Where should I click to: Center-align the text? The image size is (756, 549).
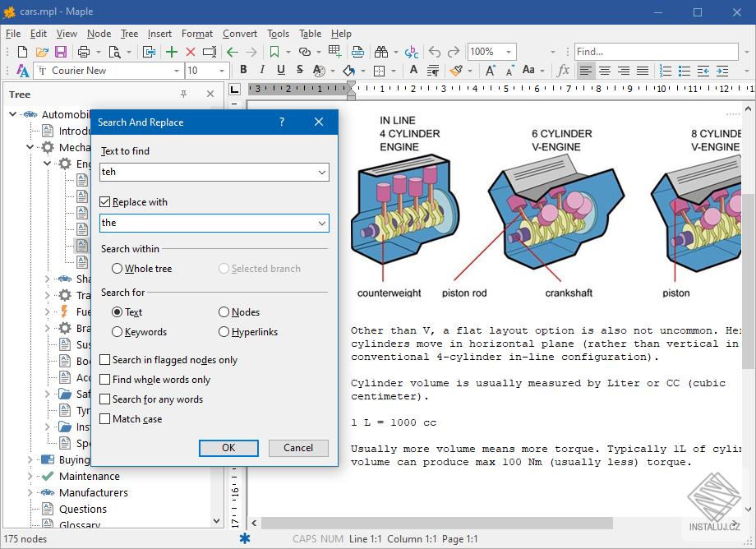coord(605,71)
